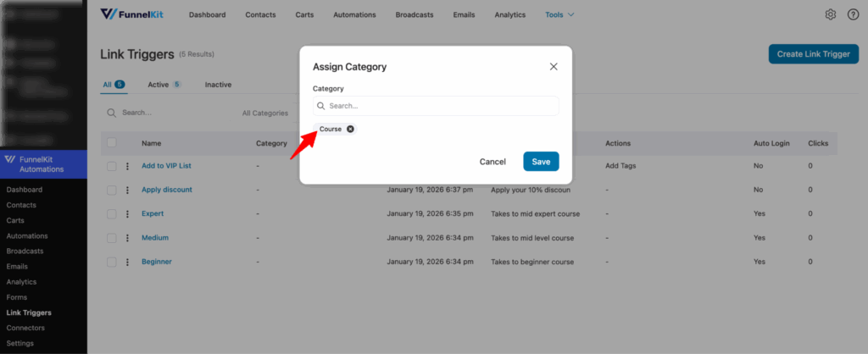
Task: Click the Course category chip label
Action: pos(331,129)
